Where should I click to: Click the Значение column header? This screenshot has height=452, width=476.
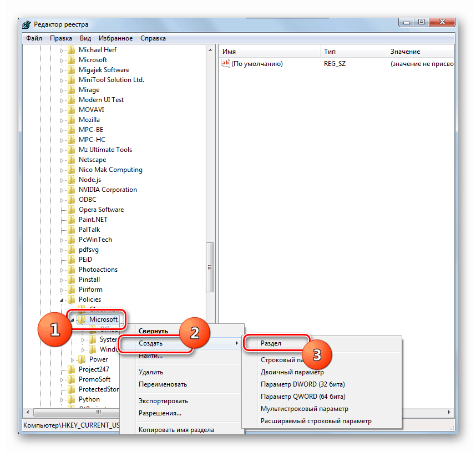(421, 52)
